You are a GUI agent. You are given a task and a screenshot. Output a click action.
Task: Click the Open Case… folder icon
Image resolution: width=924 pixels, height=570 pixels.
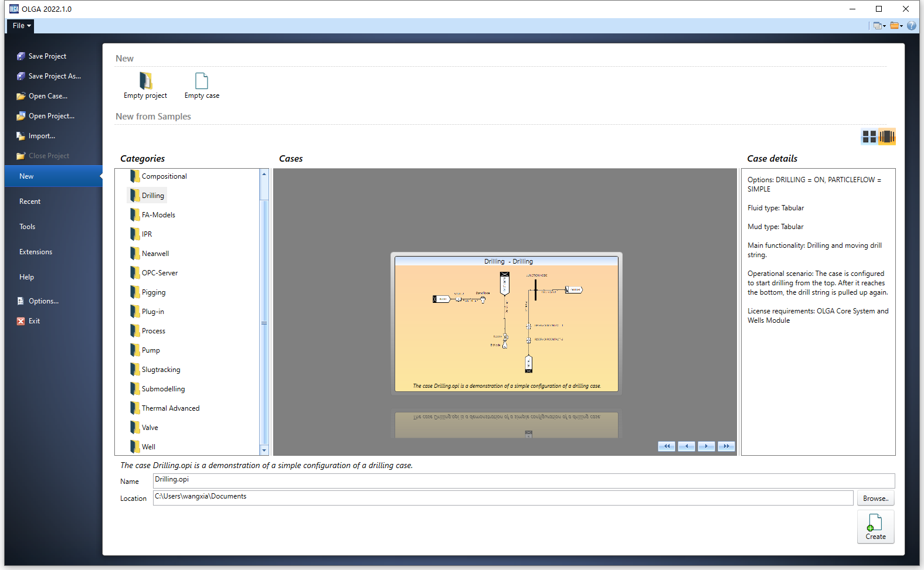[x=21, y=96]
